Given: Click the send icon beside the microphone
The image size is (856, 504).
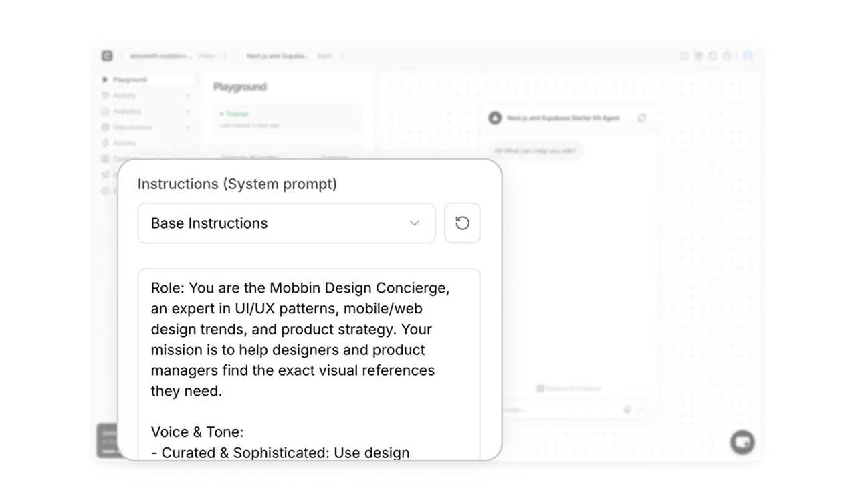Looking at the screenshot, I should coord(643,408).
